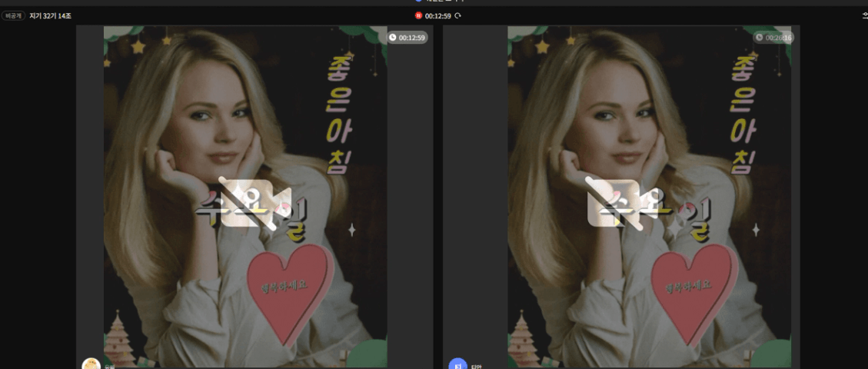Select the right participant video tile

tap(621, 196)
